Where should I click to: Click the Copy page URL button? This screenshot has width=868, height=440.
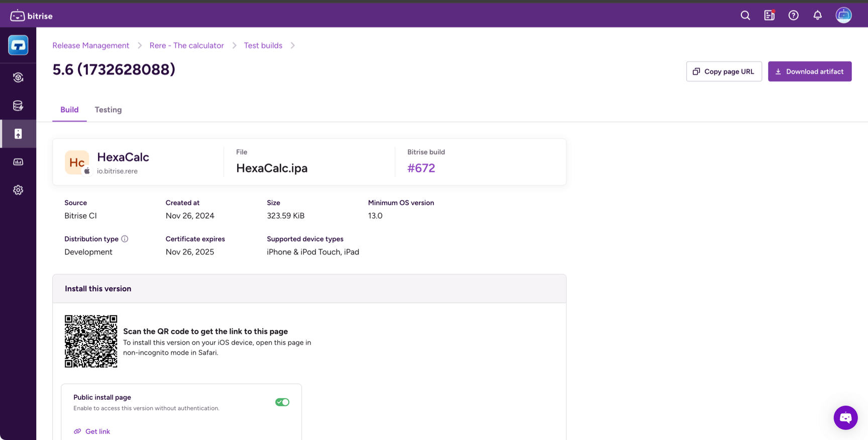(724, 71)
